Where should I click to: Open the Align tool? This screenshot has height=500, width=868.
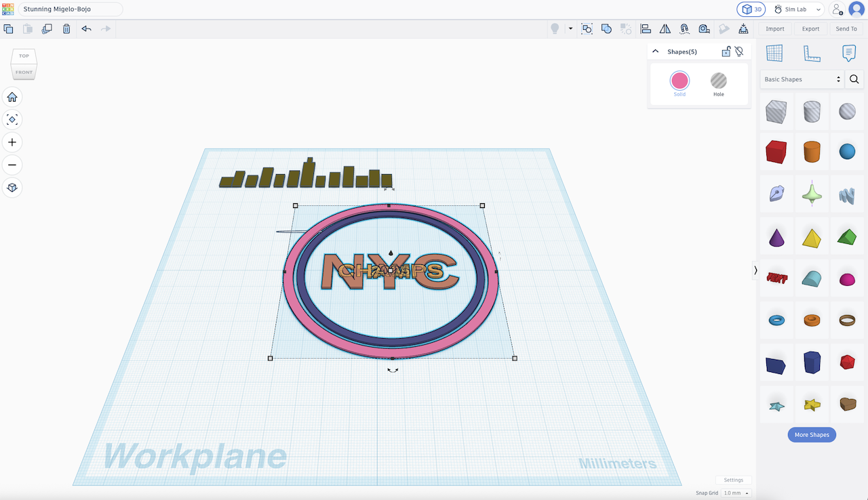(x=646, y=29)
